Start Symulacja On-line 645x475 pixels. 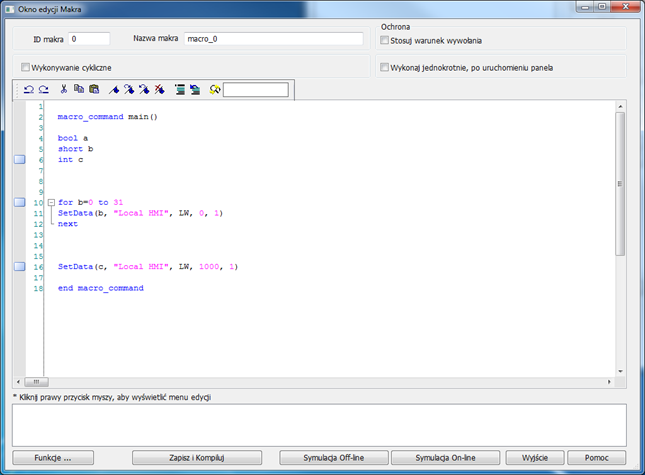445,458
